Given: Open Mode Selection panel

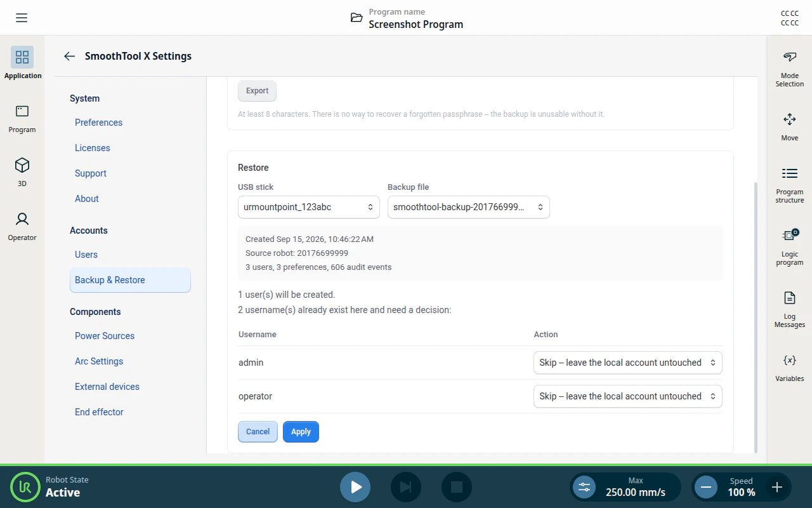Looking at the screenshot, I should pos(790,69).
